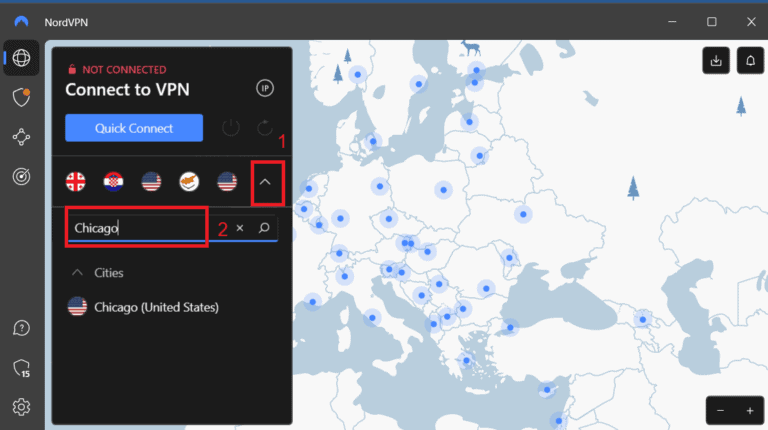Viewport: 768px width, 430px height.
Task: Open Meshnet from the left sidebar
Action: coord(21,137)
